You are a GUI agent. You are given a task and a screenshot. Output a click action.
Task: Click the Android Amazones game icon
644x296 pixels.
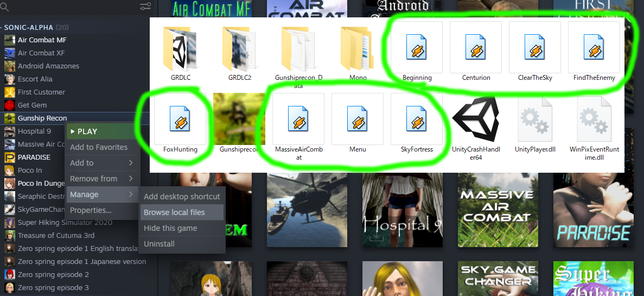coord(10,66)
